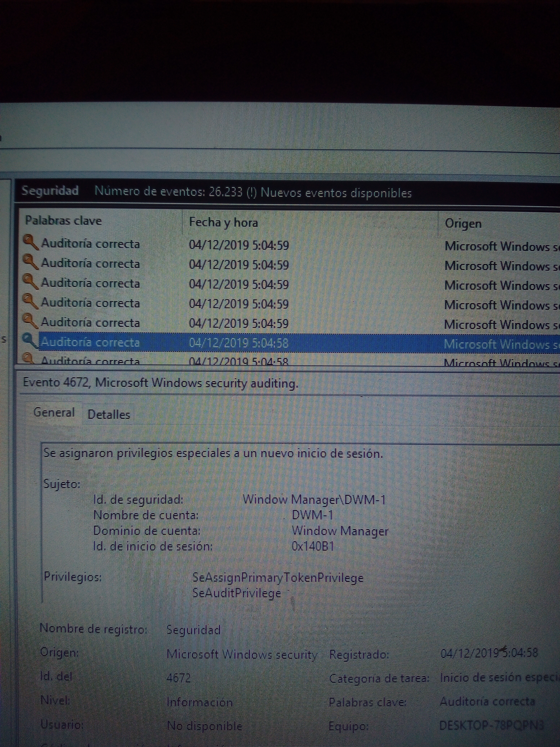Click the key icon of the fifth event row
This screenshot has height=747, width=560.
(x=30, y=321)
